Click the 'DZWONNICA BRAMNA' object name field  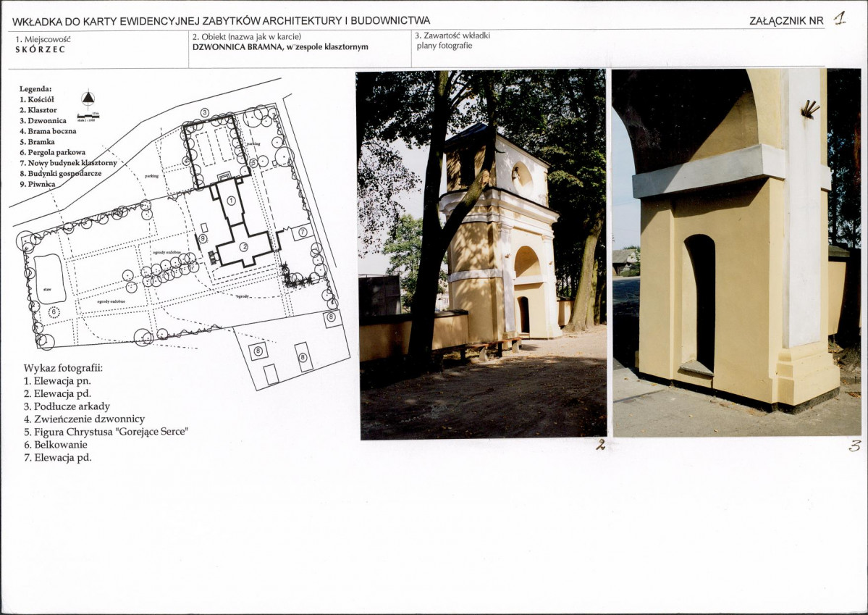click(x=279, y=47)
